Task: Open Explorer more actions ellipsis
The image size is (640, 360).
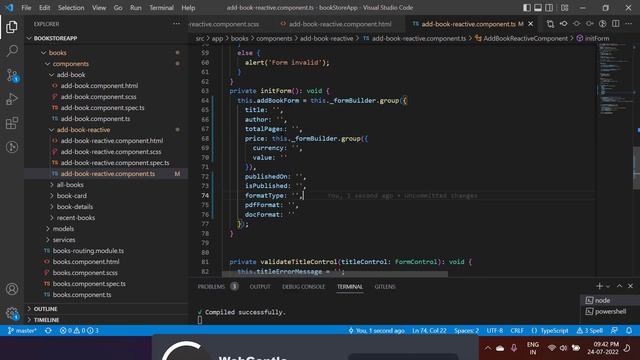Action: 176,24
